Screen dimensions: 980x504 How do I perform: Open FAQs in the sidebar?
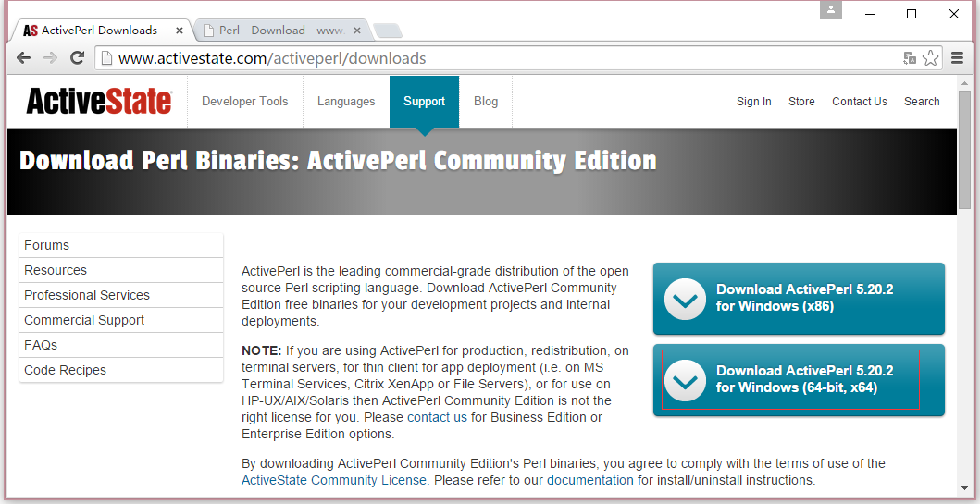point(121,345)
